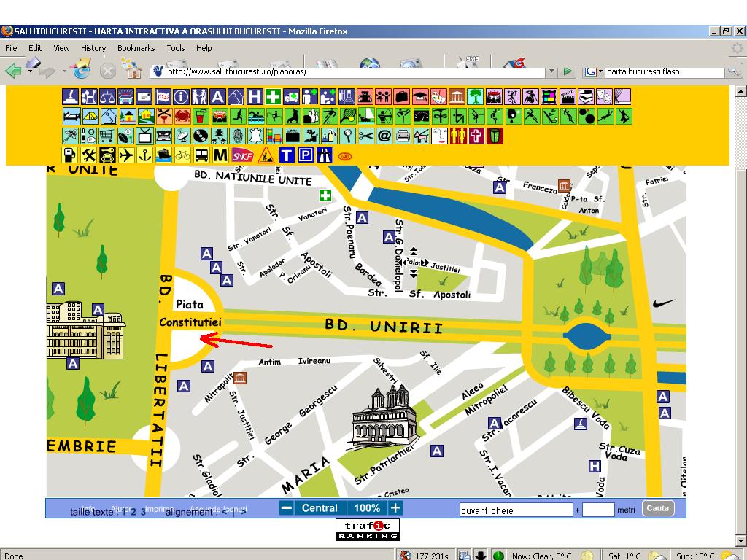This screenshot has height=560, width=747.
Task: Open the History menu
Action: pyautogui.click(x=93, y=48)
